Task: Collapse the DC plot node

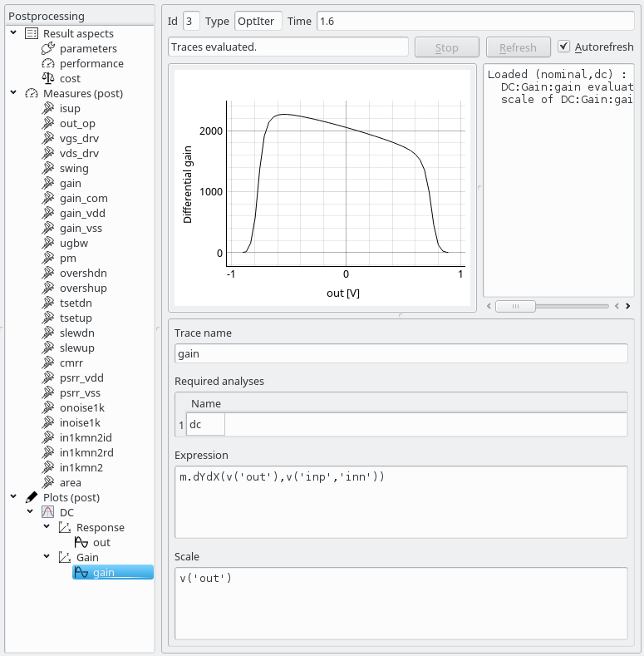Action: (x=31, y=513)
